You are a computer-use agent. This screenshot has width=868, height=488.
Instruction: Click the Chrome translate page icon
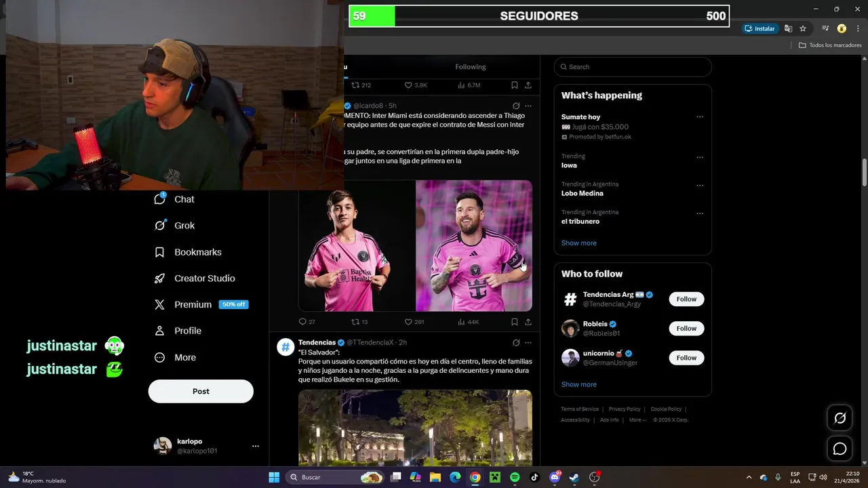788,28
